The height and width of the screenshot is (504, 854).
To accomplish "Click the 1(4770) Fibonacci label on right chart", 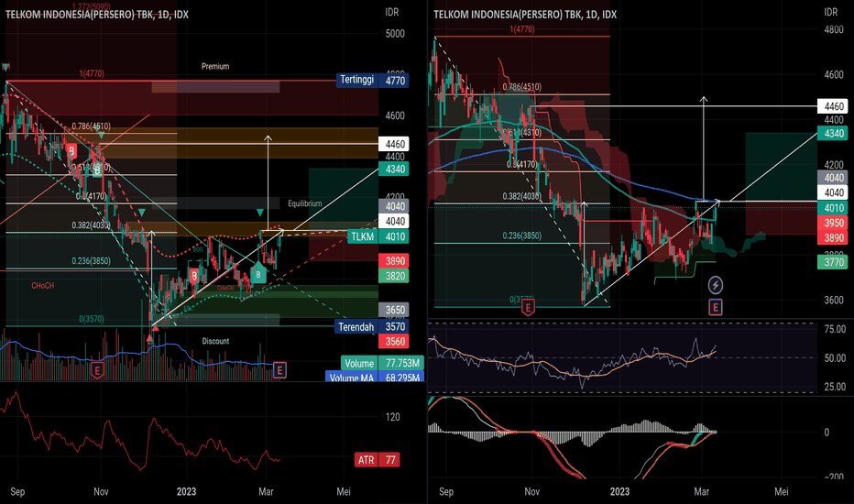I will 521,29.
